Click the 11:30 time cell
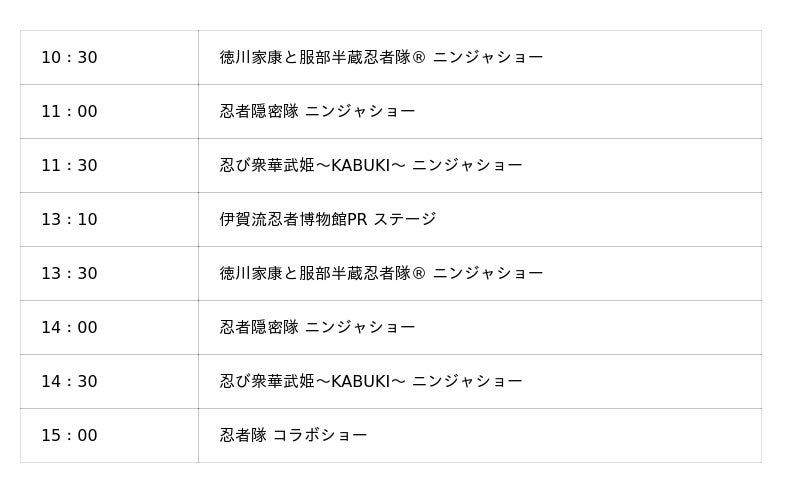Image resolution: width=800 pixels, height=493 pixels. coord(69,166)
